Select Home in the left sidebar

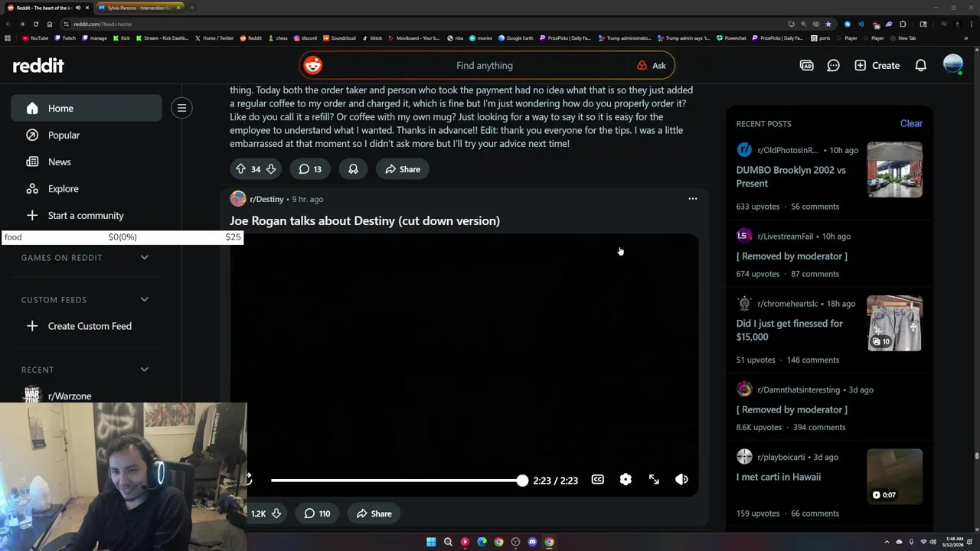tap(86, 108)
